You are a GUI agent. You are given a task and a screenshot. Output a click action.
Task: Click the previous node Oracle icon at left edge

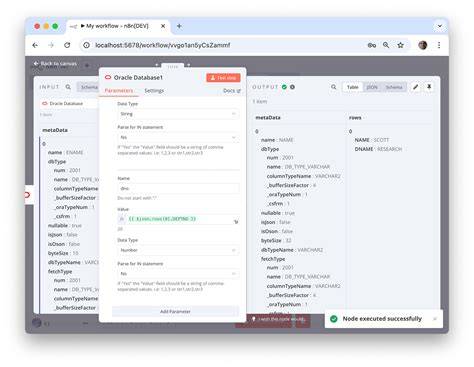click(x=27, y=195)
